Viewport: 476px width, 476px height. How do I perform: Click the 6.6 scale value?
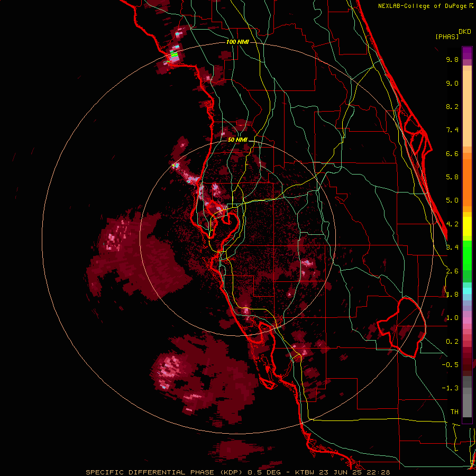(x=452, y=153)
